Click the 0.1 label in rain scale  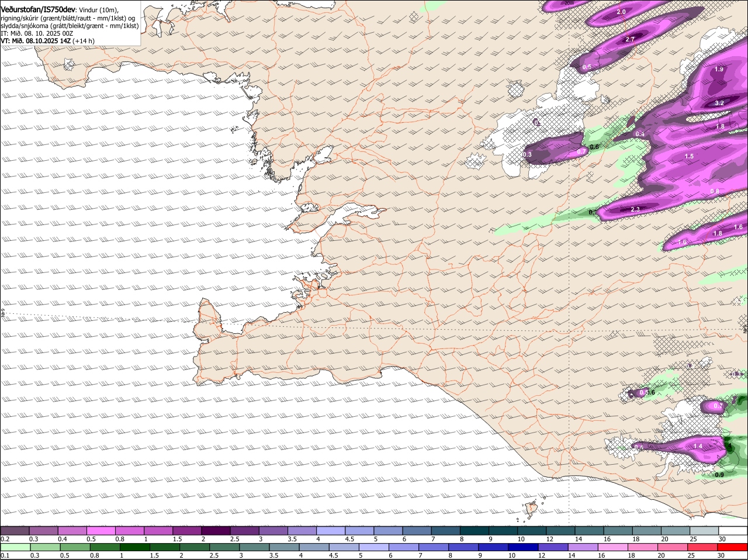5,555
